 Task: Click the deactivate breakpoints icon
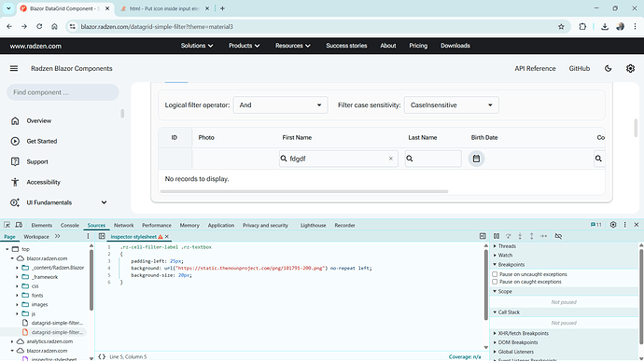(558, 236)
